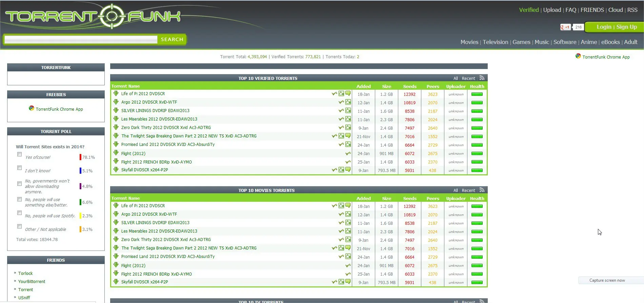This screenshot has width=644, height=303.
Task: Click the Seeds column header in Verified table
Action: (410, 86)
